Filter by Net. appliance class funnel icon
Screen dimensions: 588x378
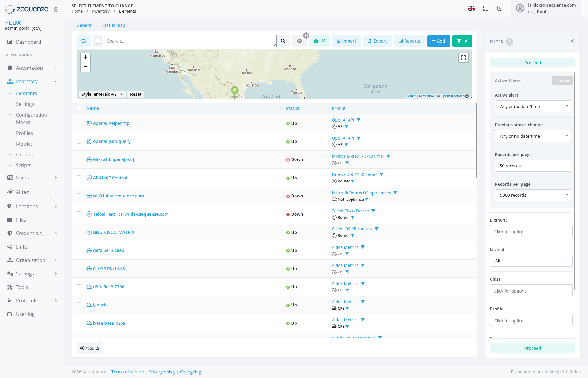coord(367,200)
